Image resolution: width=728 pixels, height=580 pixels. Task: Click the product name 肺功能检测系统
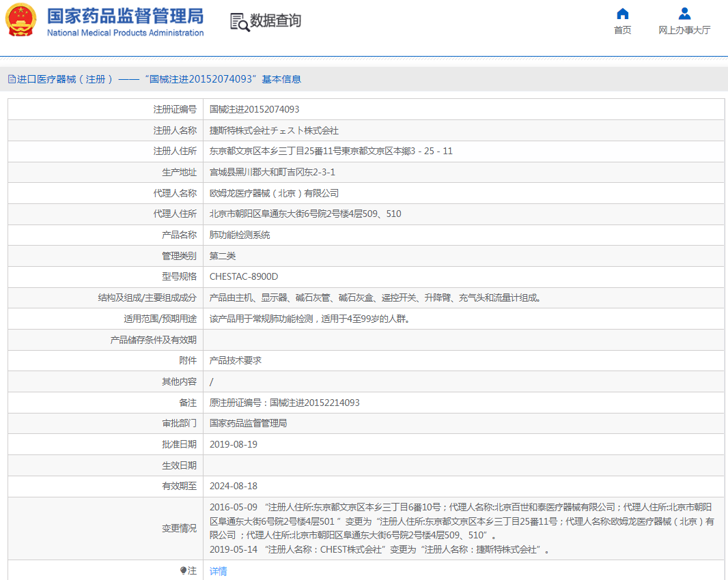click(x=240, y=235)
